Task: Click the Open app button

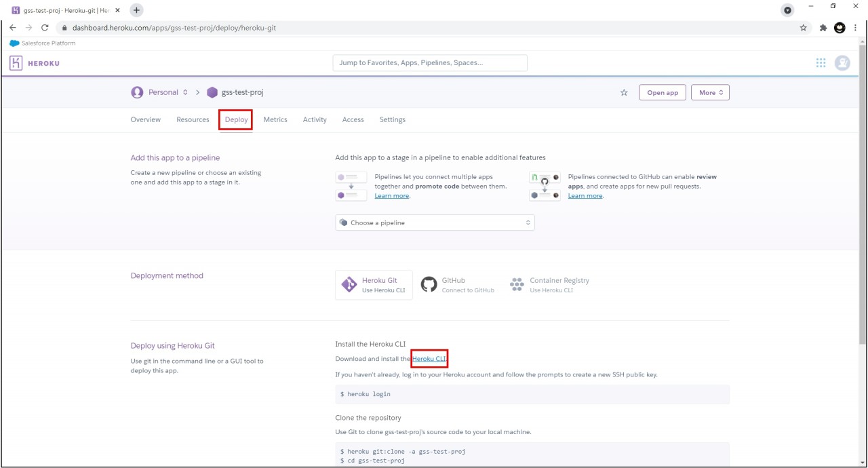Action: click(663, 93)
